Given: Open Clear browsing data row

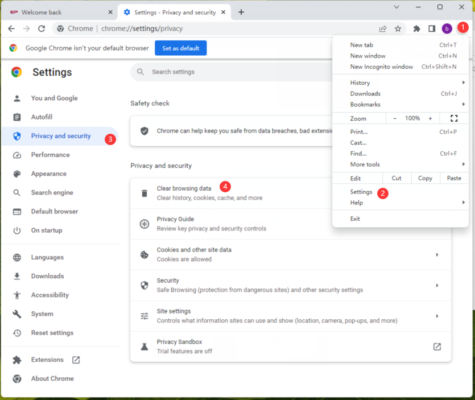Looking at the screenshot, I should [230, 193].
